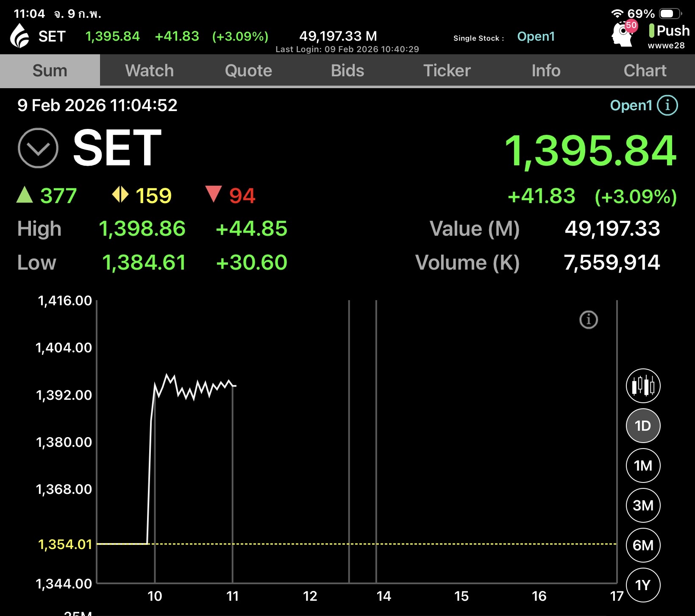Image resolution: width=695 pixels, height=616 pixels.
Task: Tap the Low change +30.60
Action: 251,262
